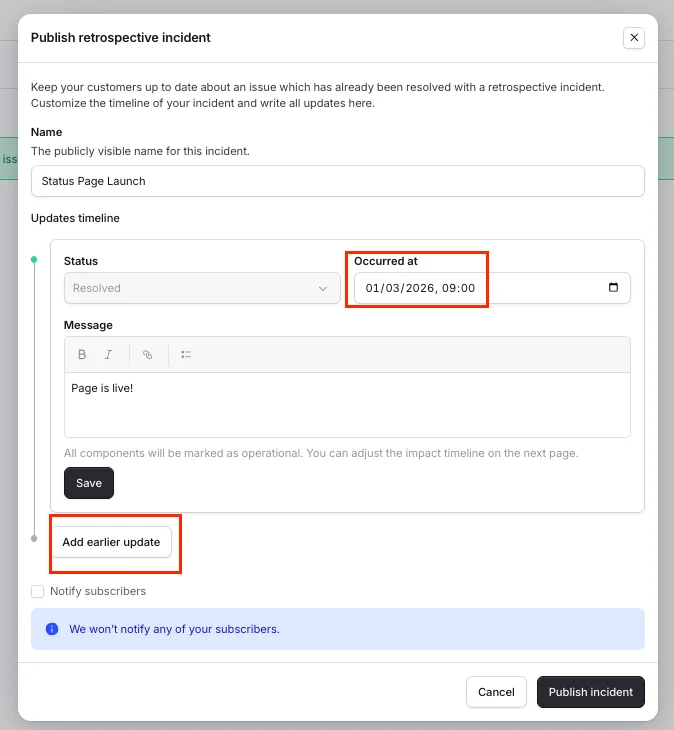This screenshot has height=730, width=674.
Task: Click the "Notify subscribers" label text
Action: click(x=98, y=591)
